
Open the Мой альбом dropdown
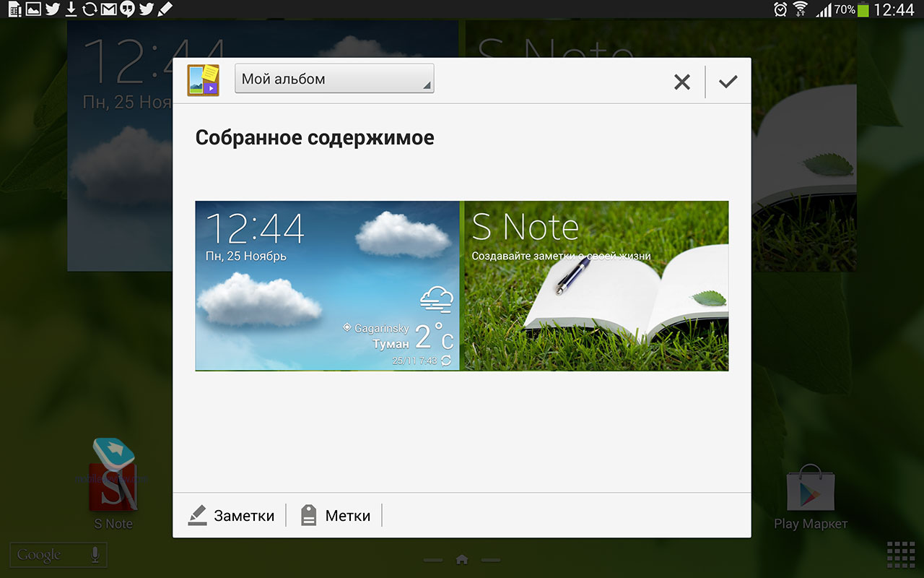pos(334,79)
